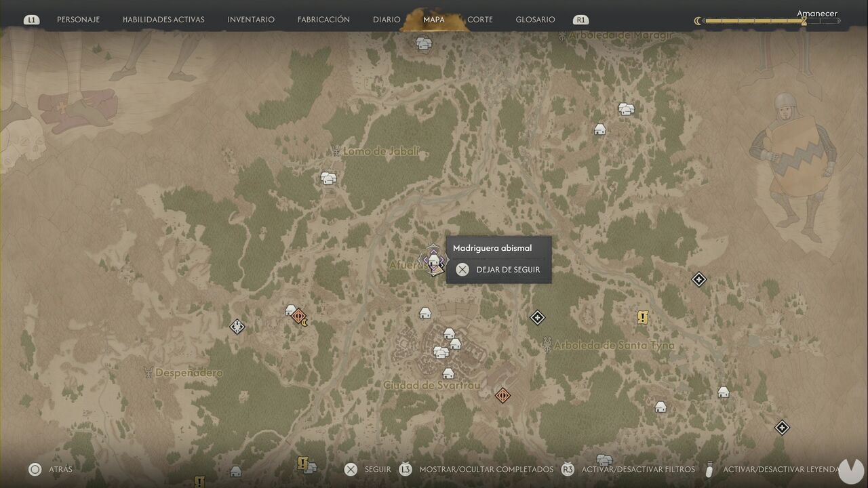Click the time of day slider

pyautogui.click(x=771, y=21)
